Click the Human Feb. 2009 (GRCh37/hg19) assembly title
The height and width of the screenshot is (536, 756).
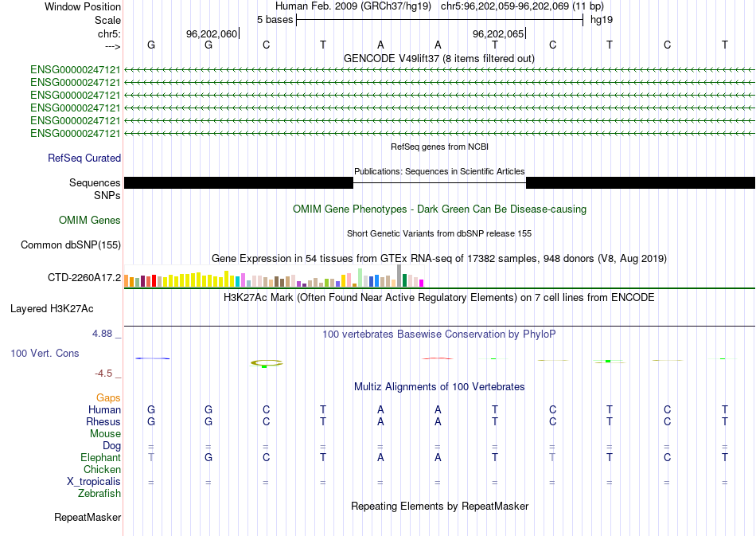click(x=353, y=6)
